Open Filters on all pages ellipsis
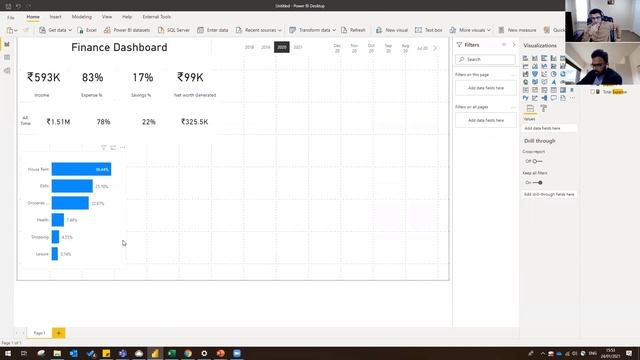640x360 pixels. pos(513,107)
